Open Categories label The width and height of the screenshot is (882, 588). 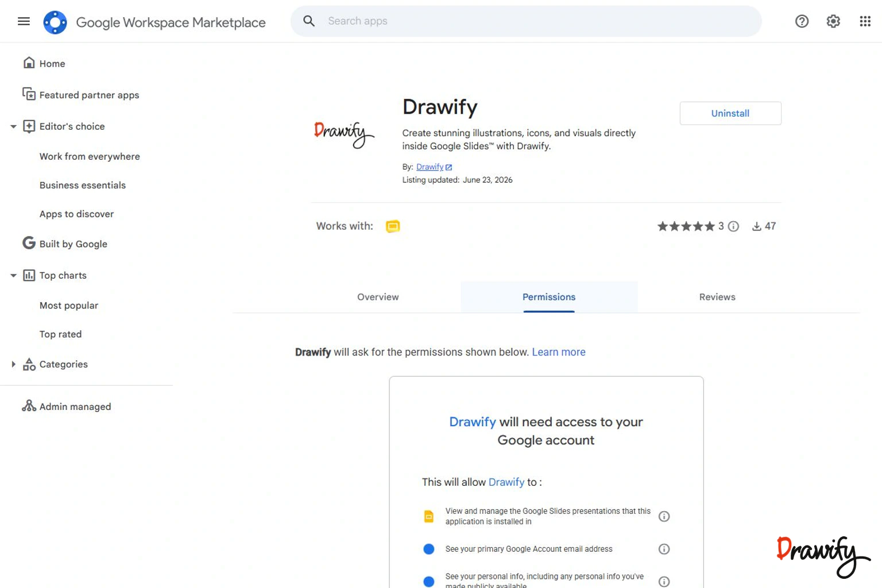(x=63, y=364)
